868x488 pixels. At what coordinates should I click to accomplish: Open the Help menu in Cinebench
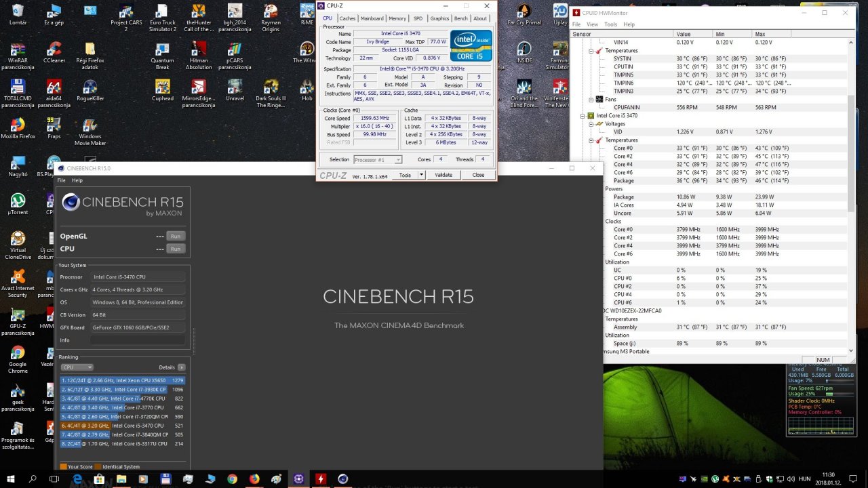tap(77, 180)
